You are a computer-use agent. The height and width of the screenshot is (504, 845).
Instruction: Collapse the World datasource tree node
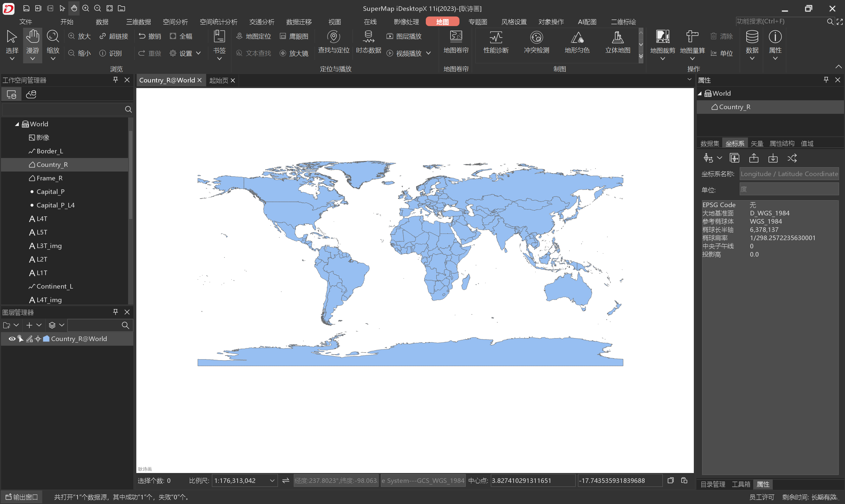(x=17, y=124)
